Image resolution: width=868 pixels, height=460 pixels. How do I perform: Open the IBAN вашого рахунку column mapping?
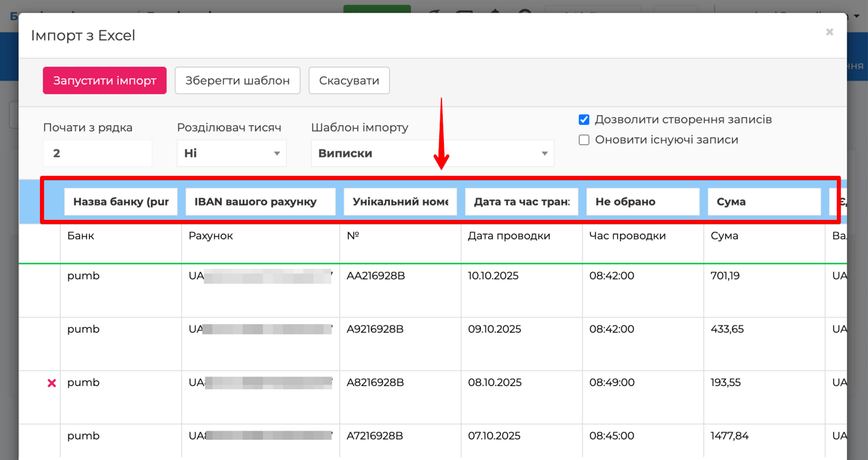click(260, 202)
